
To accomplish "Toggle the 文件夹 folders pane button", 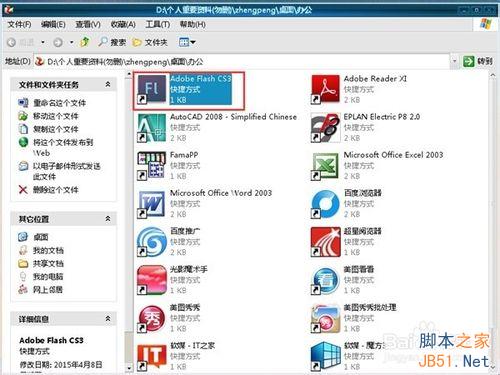I will 150,42.
